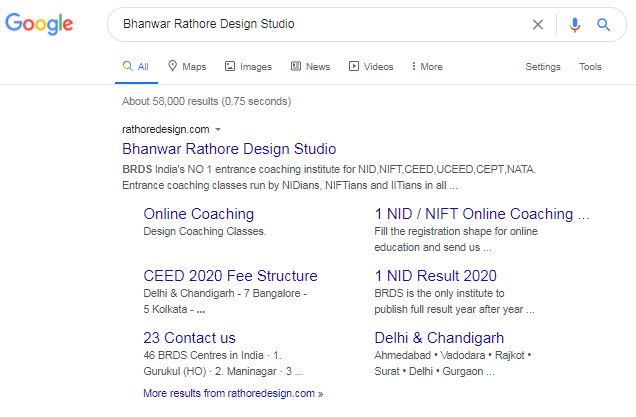Image resolution: width=636 pixels, height=417 pixels.
Task: Start voice search with microphone icon
Action: [x=575, y=24]
